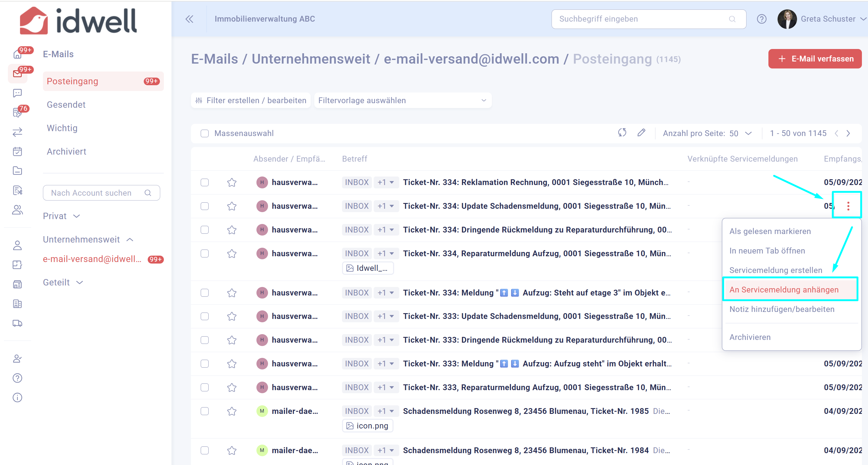Select checkbox for Reklamation Rechnung email
Screen dimensions: 868x465
pyautogui.click(x=205, y=183)
